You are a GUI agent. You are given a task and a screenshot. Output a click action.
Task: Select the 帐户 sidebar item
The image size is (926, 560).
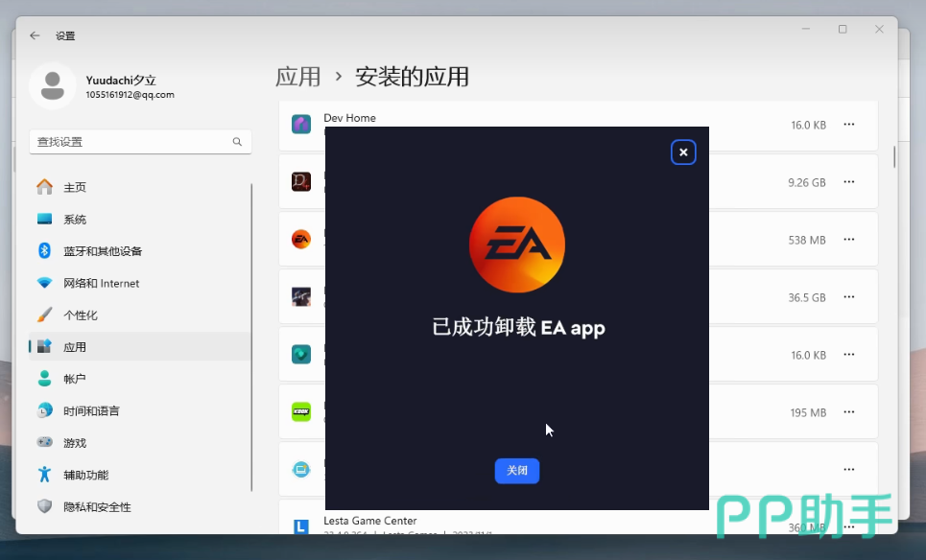(x=75, y=379)
